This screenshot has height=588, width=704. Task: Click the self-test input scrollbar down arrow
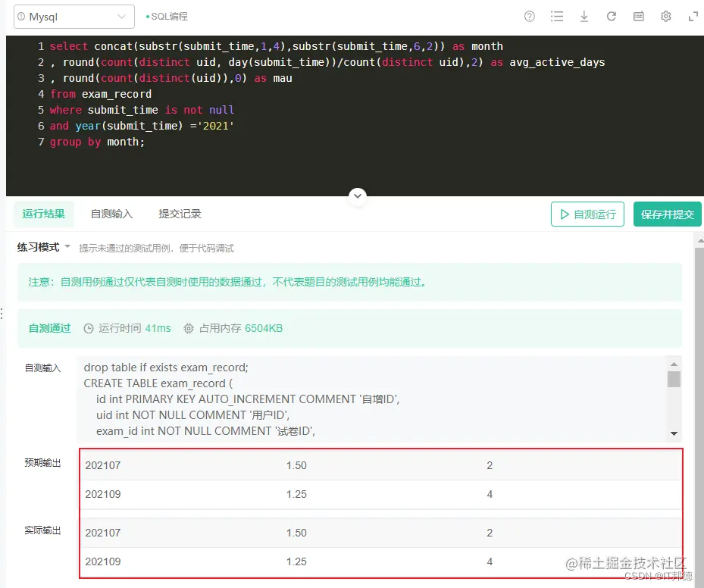(674, 433)
